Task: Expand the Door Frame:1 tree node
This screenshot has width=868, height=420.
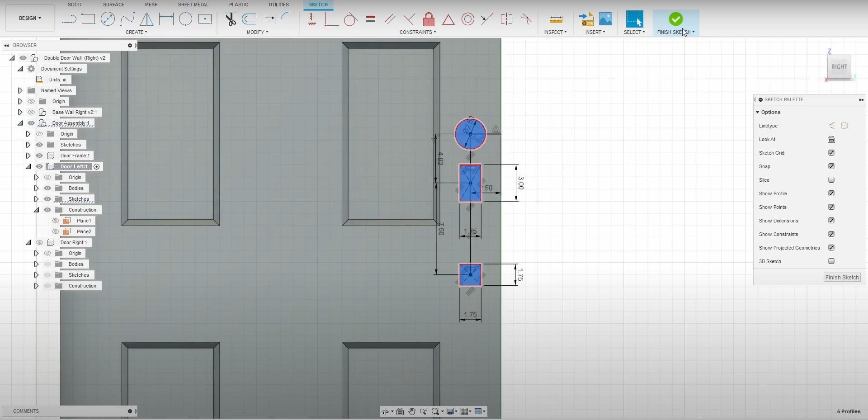Action: click(28, 156)
